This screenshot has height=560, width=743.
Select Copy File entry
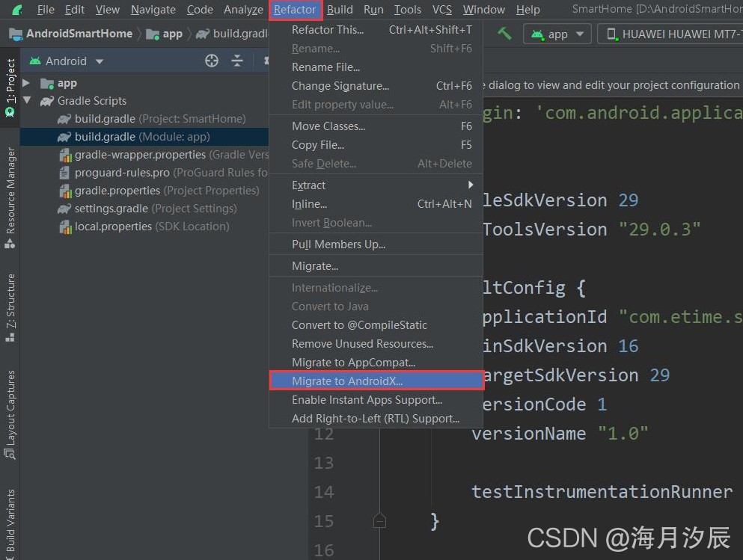[x=376, y=145]
